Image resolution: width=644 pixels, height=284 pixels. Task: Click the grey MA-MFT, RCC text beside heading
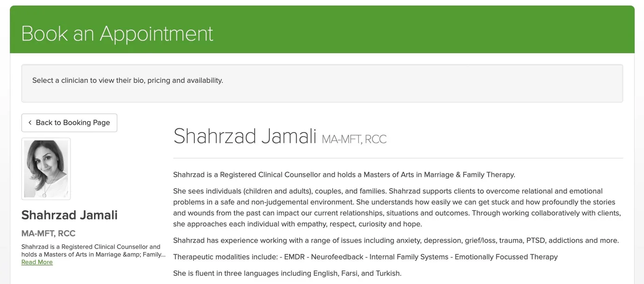coord(354,139)
